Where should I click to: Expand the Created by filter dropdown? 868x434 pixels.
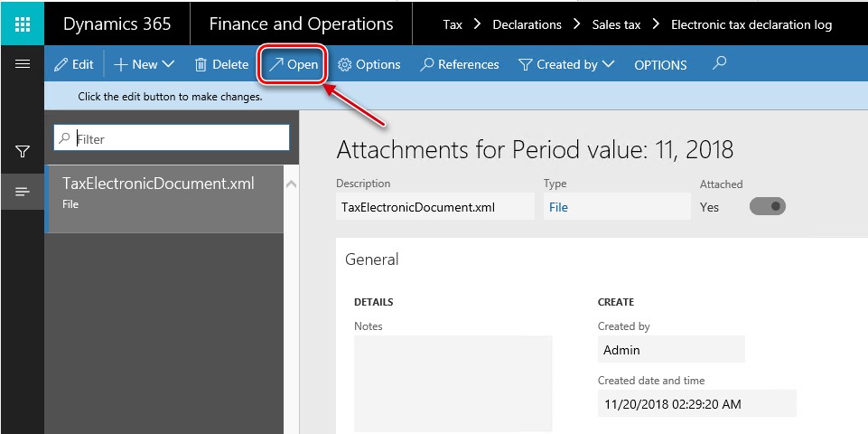coord(567,64)
